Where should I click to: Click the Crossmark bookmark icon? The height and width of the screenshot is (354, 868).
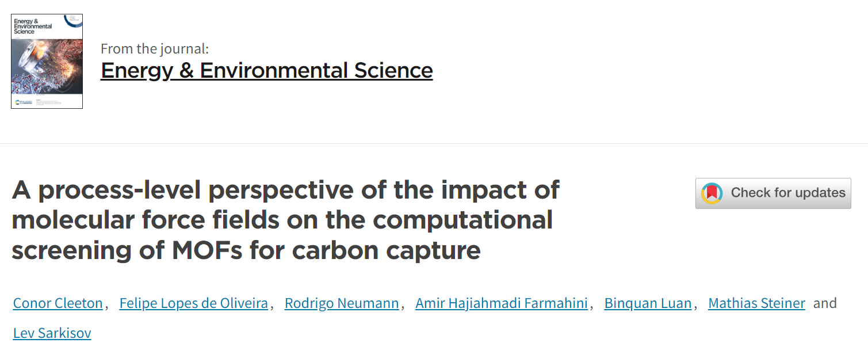pyautogui.click(x=712, y=193)
